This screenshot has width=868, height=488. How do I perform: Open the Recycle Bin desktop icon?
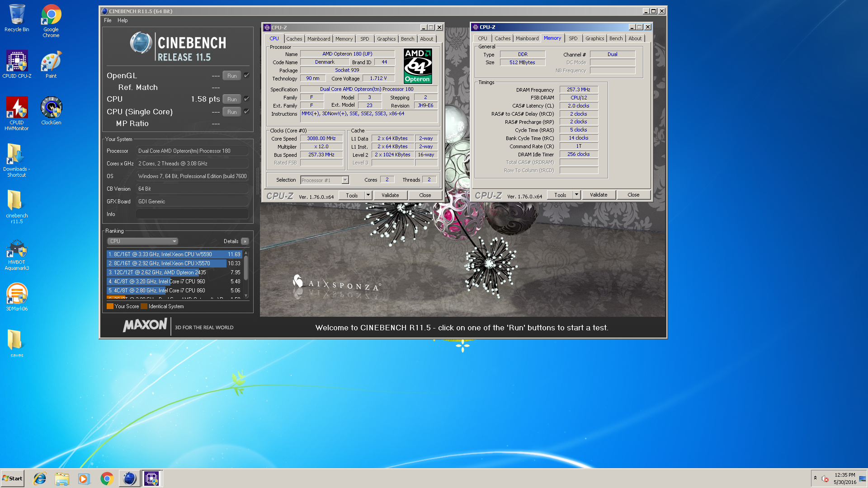(x=17, y=18)
